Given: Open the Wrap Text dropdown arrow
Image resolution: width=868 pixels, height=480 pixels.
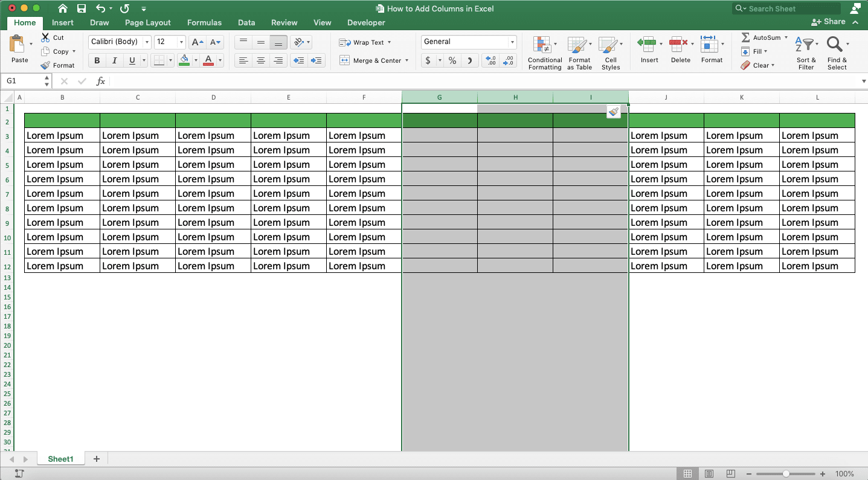Looking at the screenshot, I should (x=389, y=42).
